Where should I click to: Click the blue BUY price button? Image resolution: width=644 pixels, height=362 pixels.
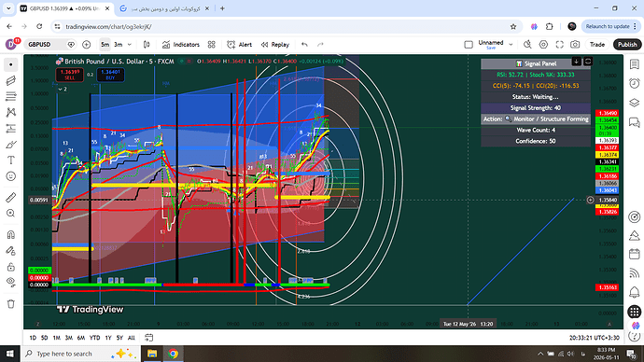click(110, 75)
